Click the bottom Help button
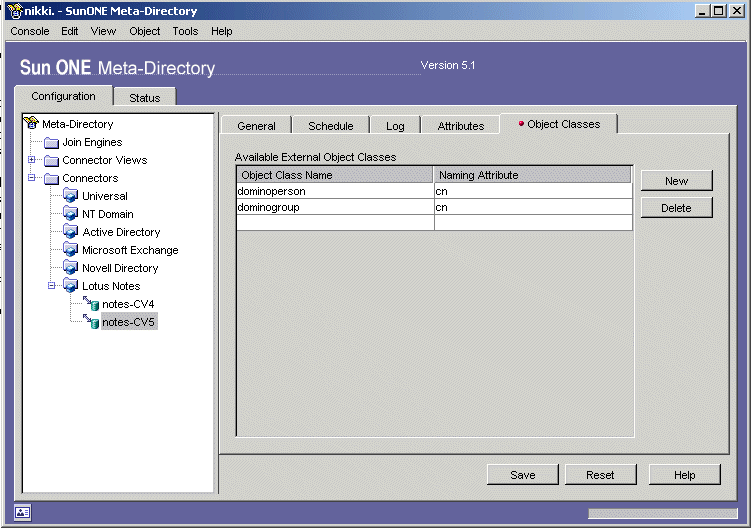 coord(685,475)
